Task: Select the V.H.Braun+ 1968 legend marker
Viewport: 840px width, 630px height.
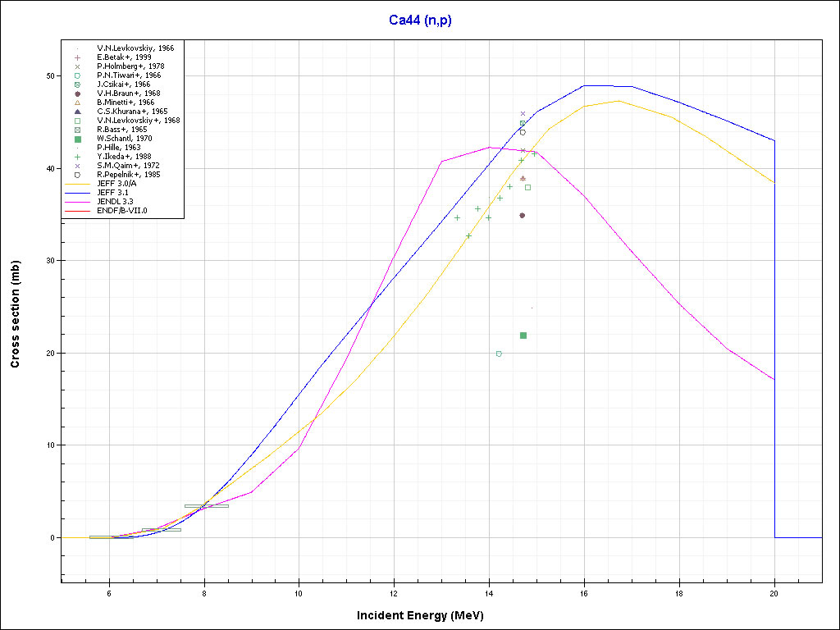Action: point(76,94)
